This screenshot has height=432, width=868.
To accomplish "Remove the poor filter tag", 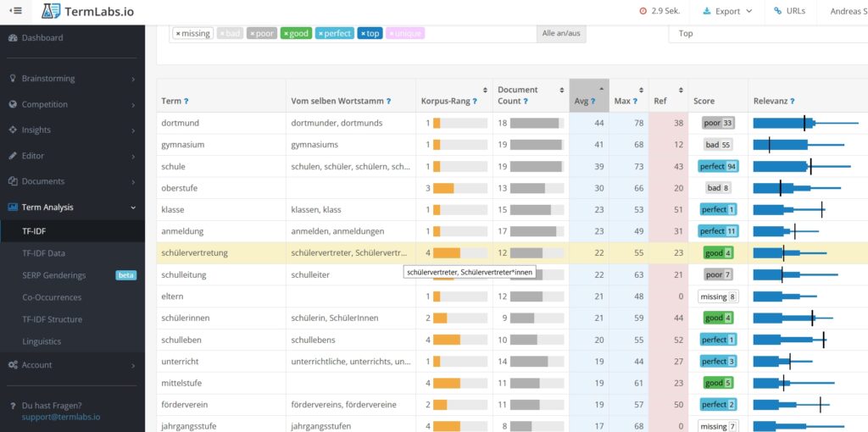I will click(x=253, y=34).
